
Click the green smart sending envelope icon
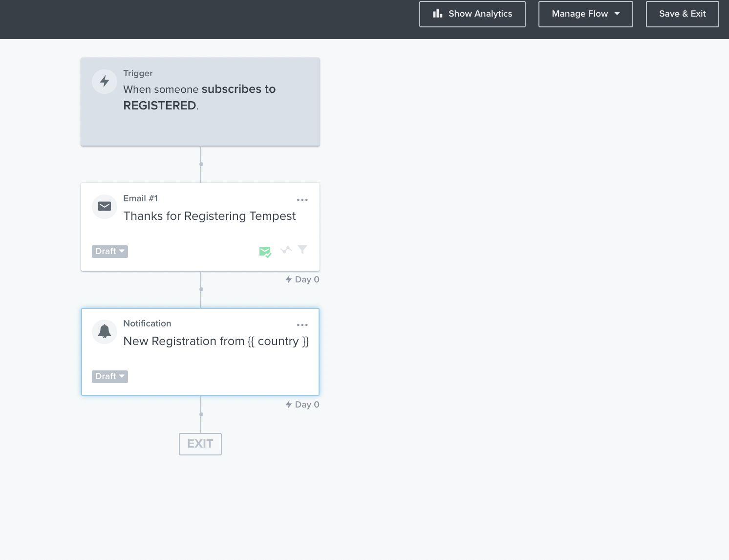point(265,252)
